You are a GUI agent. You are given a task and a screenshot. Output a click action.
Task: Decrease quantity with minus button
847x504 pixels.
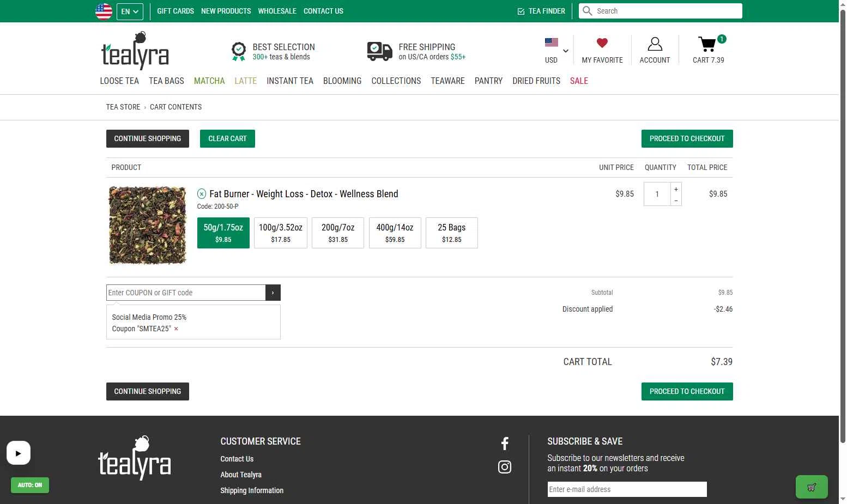point(676,201)
